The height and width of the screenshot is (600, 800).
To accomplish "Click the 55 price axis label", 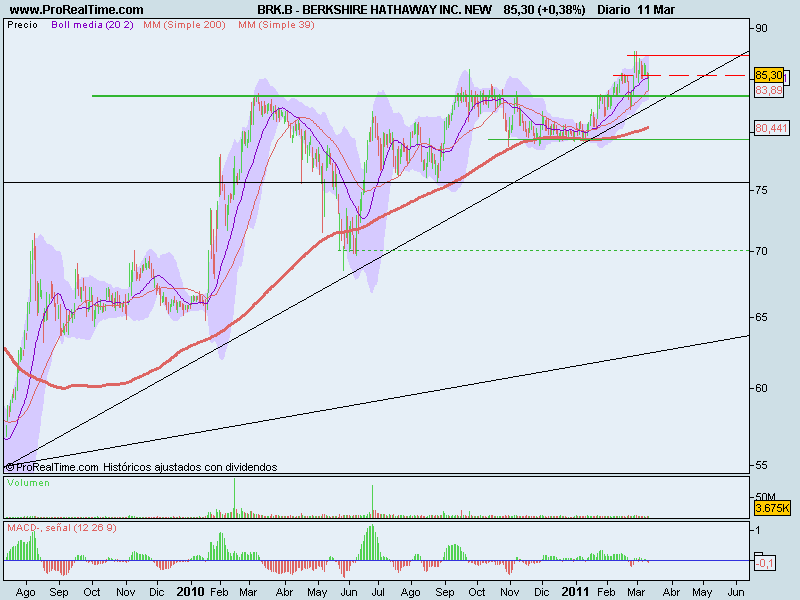I will tap(761, 465).
